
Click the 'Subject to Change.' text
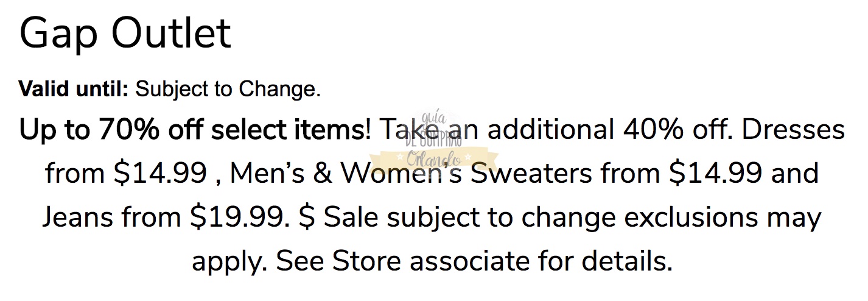[x=228, y=90]
